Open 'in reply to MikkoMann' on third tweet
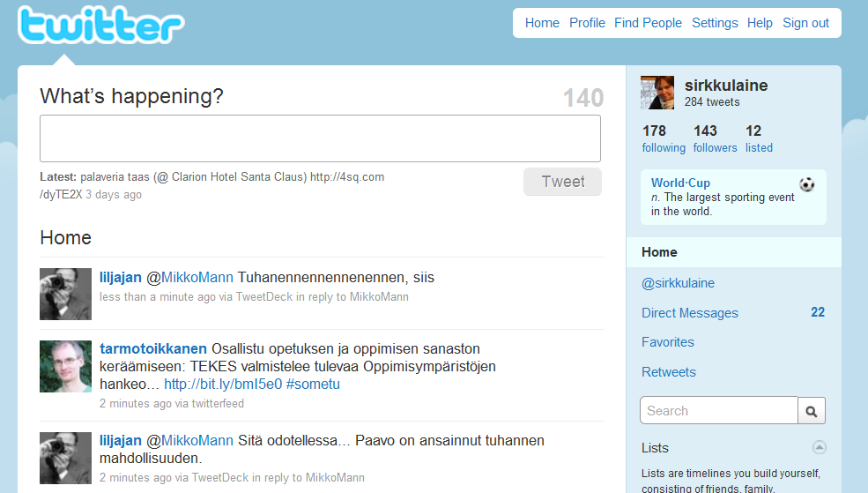Image resolution: width=868 pixels, height=493 pixels. click(308, 477)
